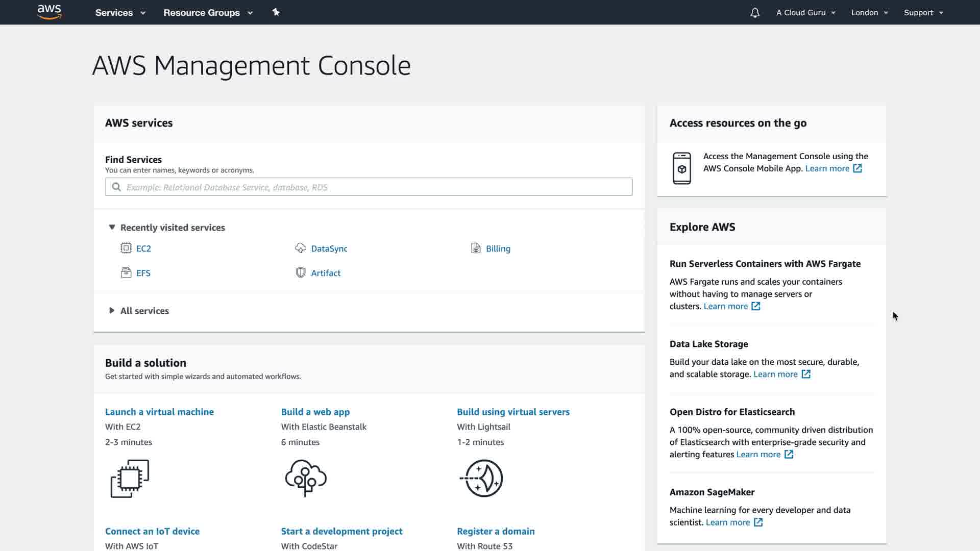
Task: Click the AWS logo home icon
Action: [50, 12]
